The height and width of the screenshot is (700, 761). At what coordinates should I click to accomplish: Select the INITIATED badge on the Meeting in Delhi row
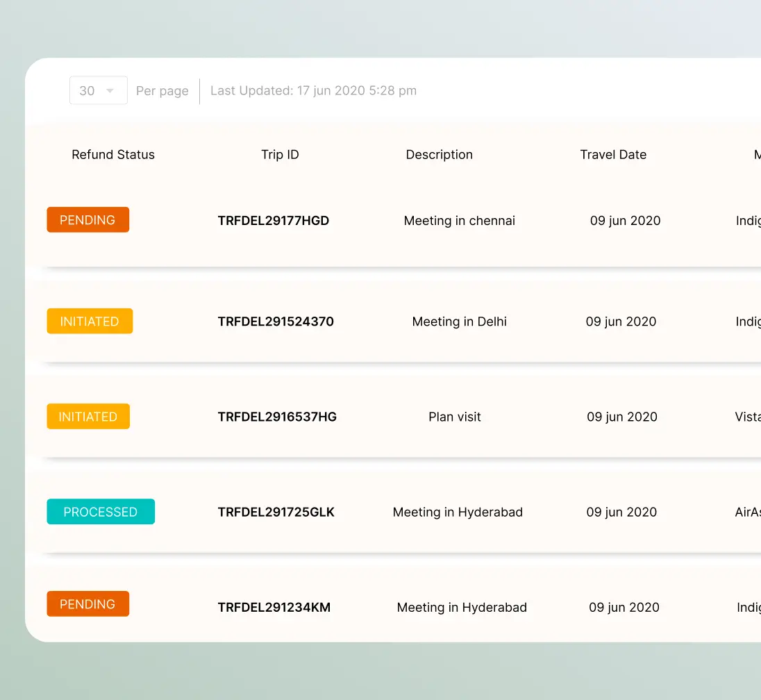click(90, 321)
